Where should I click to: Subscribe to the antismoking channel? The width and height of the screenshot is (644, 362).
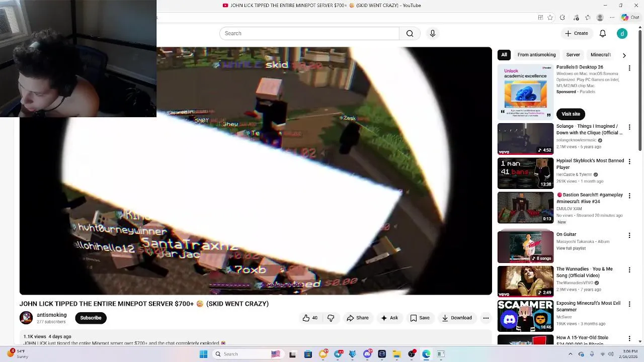91,318
